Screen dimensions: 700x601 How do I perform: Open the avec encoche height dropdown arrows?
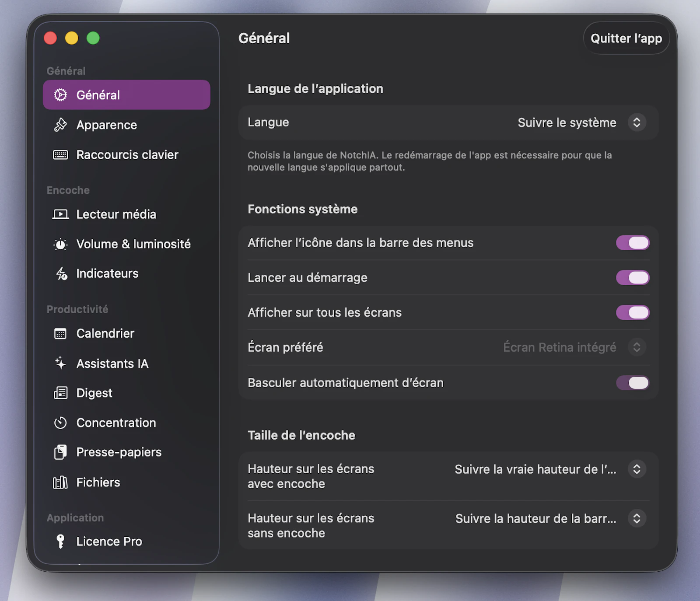click(x=637, y=469)
